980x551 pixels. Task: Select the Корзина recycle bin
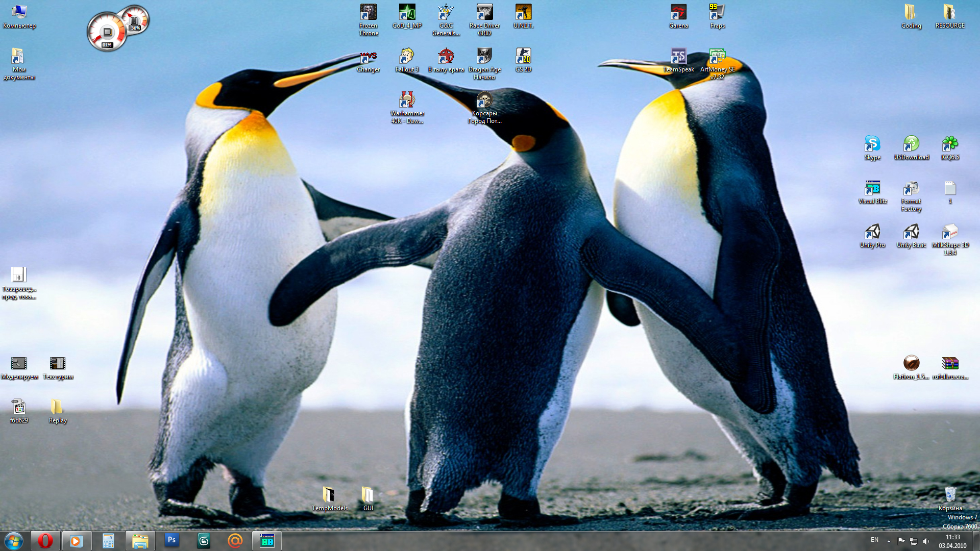click(x=950, y=495)
